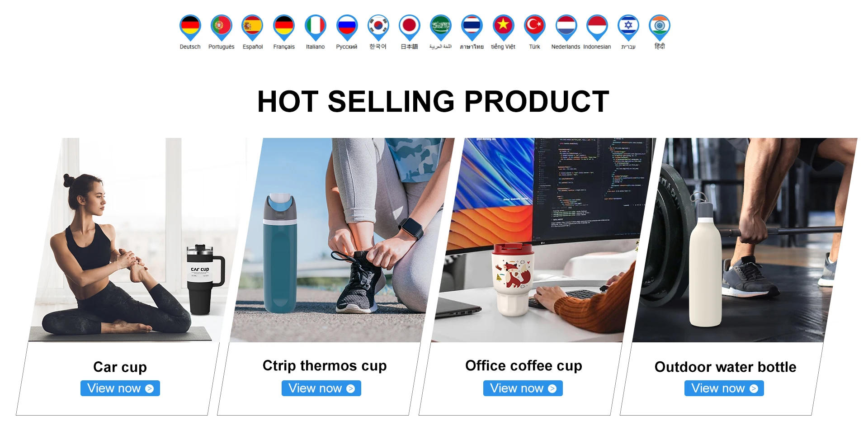The height and width of the screenshot is (426, 868).
Task: Choose the Korean flag icon
Action: pyautogui.click(x=378, y=27)
